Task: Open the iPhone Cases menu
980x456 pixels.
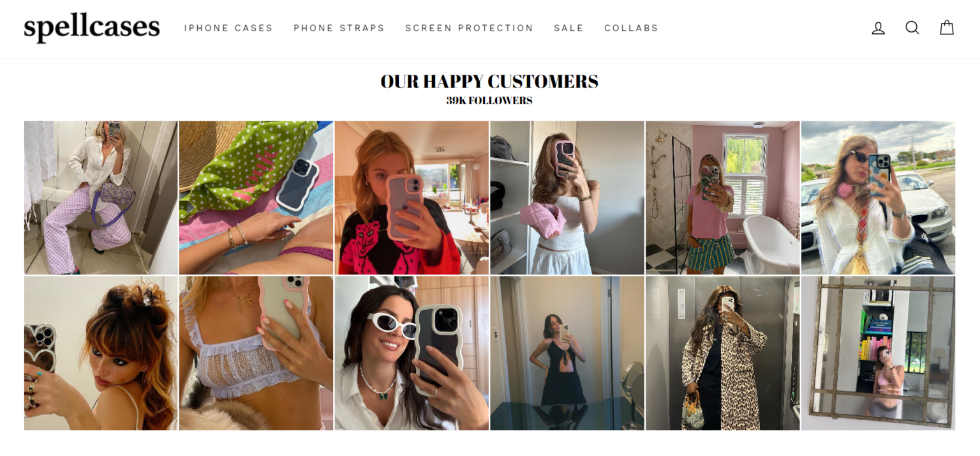Action: click(228, 28)
